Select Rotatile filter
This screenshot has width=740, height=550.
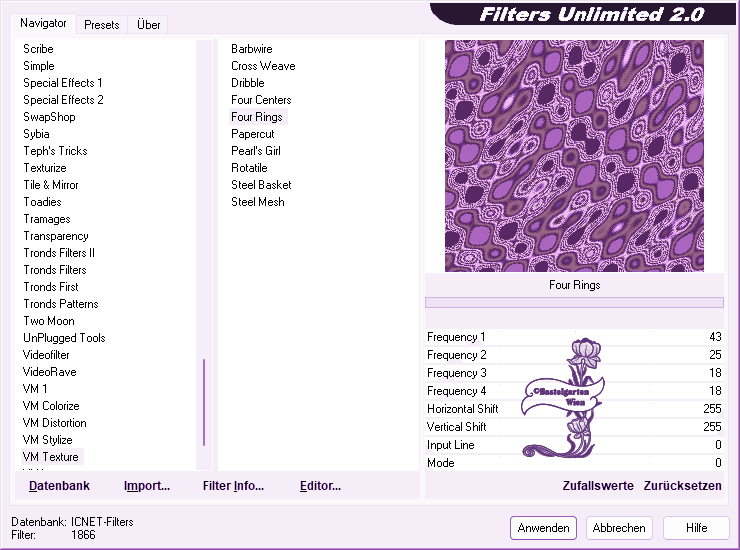[x=249, y=168]
